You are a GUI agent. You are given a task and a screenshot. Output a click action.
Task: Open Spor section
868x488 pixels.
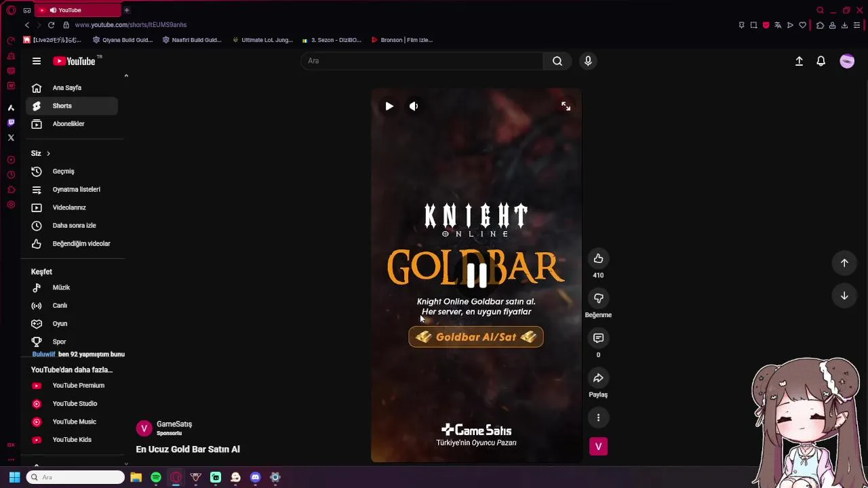[x=72, y=342]
